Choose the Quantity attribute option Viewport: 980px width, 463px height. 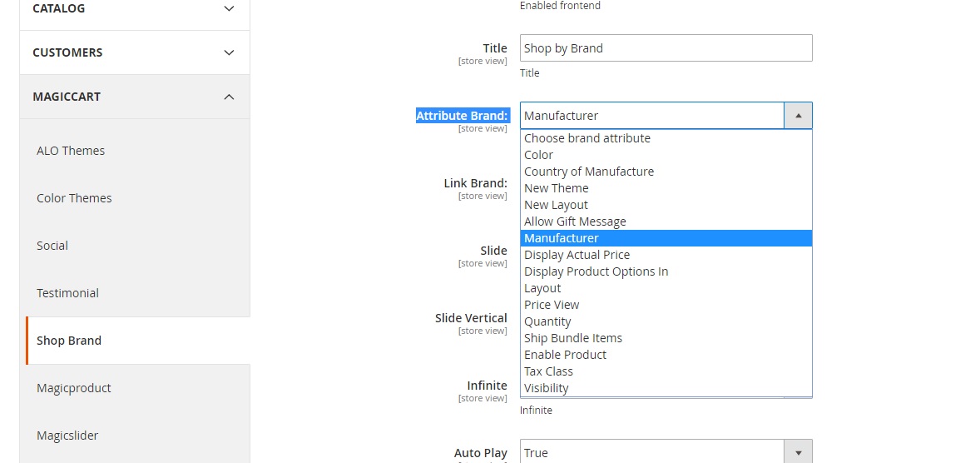(x=547, y=321)
